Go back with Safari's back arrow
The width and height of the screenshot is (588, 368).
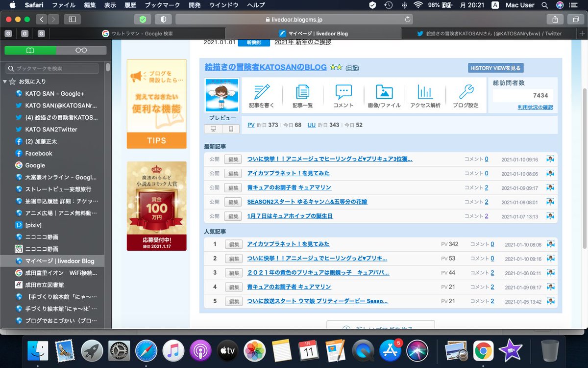point(42,19)
